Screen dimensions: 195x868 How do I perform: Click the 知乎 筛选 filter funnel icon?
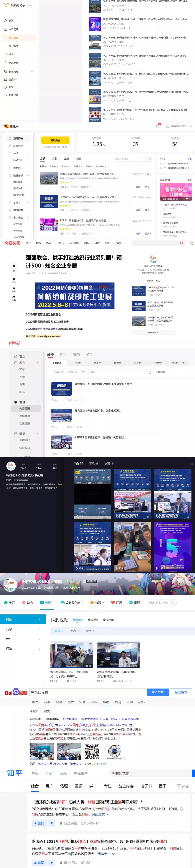coord(179,786)
